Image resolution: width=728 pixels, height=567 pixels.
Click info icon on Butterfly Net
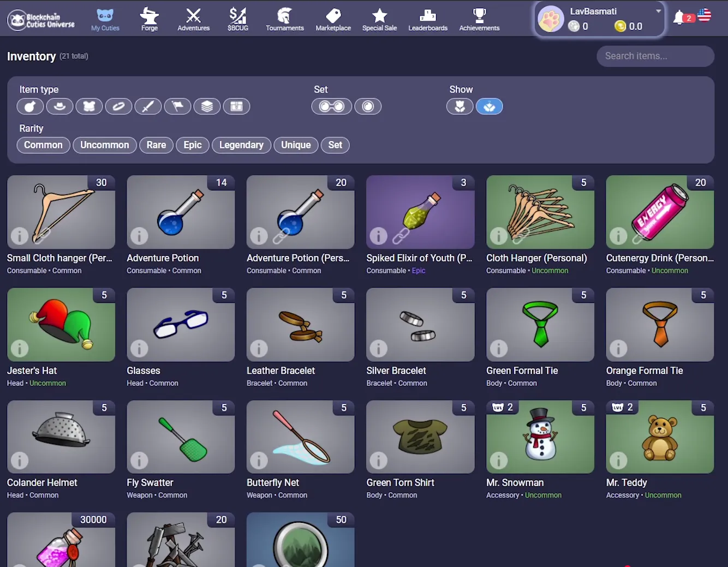click(259, 461)
